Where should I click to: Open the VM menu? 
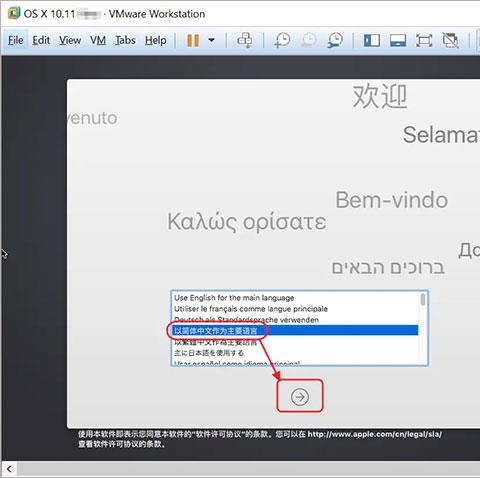[98, 40]
